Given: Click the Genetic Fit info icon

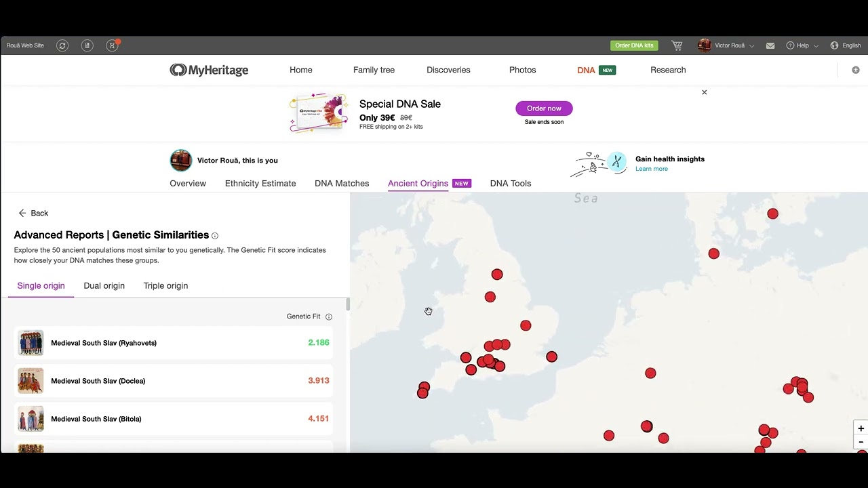Looking at the screenshot, I should click(x=329, y=317).
